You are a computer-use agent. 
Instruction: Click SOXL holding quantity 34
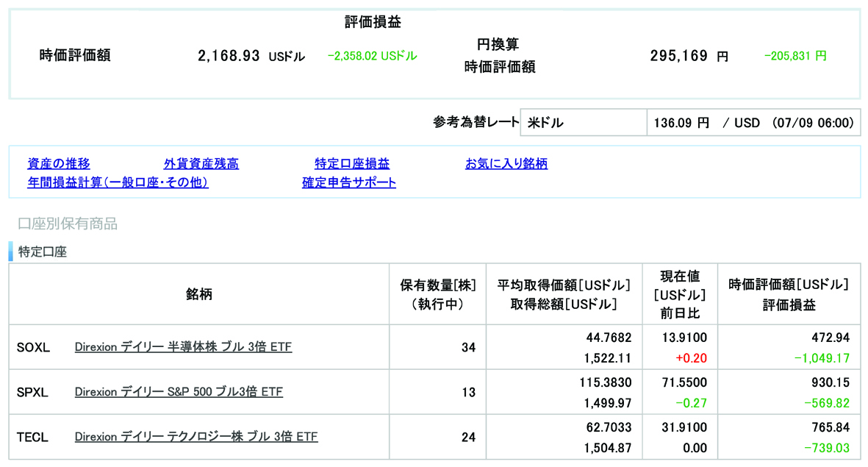[x=468, y=347]
